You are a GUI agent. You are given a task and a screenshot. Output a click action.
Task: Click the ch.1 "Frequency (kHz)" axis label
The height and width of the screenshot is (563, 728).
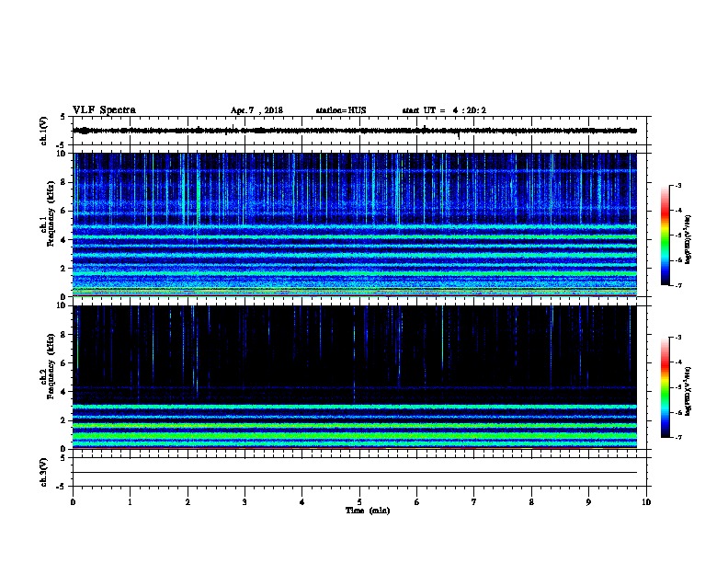coord(51,213)
